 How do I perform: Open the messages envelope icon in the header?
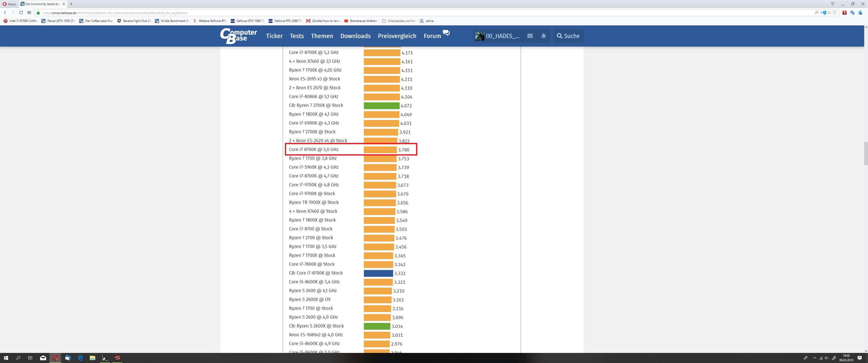[x=530, y=36]
